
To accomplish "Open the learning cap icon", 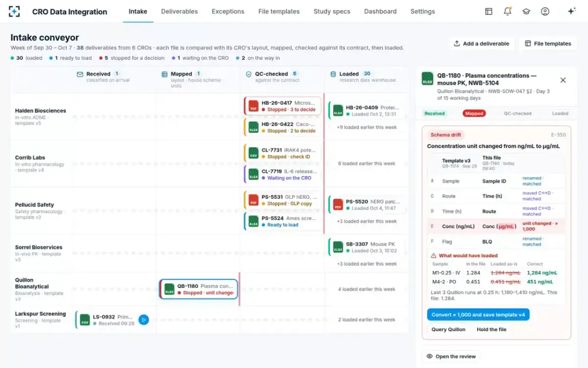I will point(526,11).
